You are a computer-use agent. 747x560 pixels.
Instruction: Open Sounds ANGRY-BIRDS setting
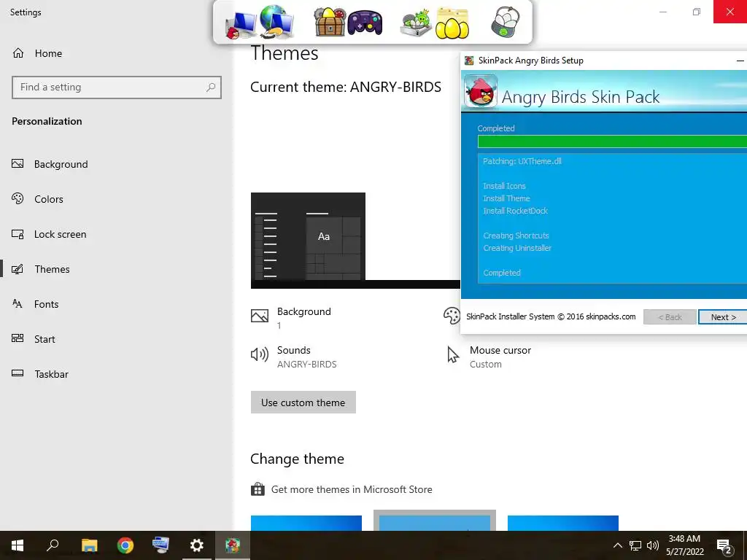click(307, 357)
